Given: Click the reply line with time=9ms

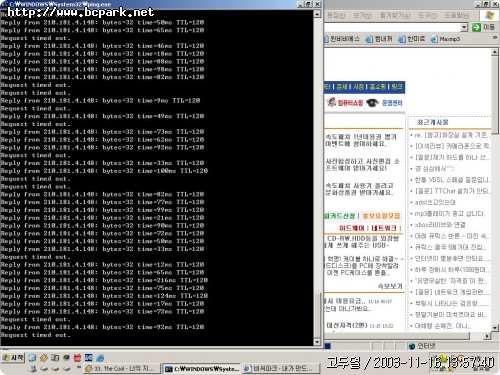Looking at the screenshot, I should [x=100, y=100].
